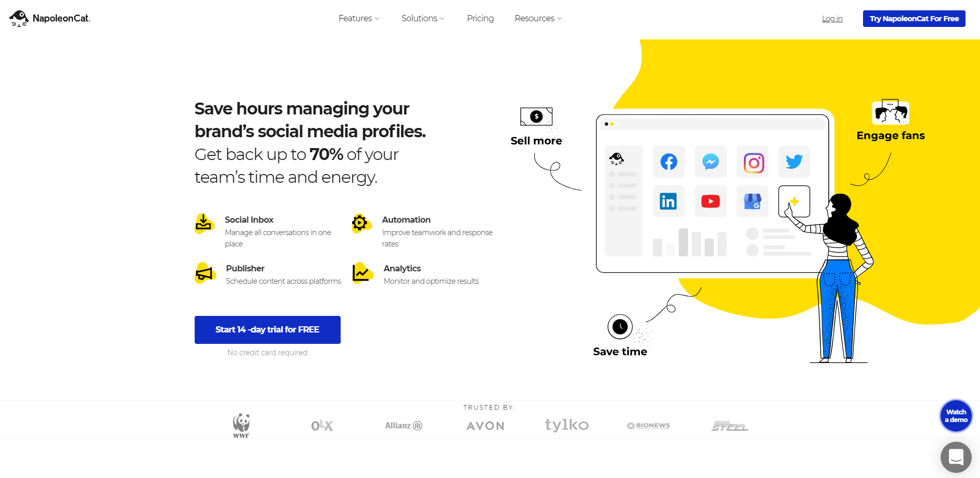Click 'Manage all conversations in one place' text
Screen dimensions: 980x478
[278, 238]
